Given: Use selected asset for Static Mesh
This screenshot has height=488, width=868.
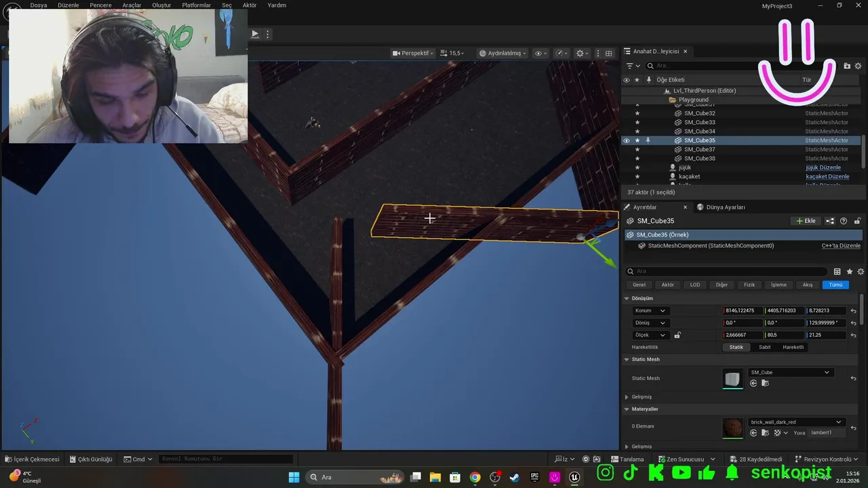Looking at the screenshot, I should 753,383.
